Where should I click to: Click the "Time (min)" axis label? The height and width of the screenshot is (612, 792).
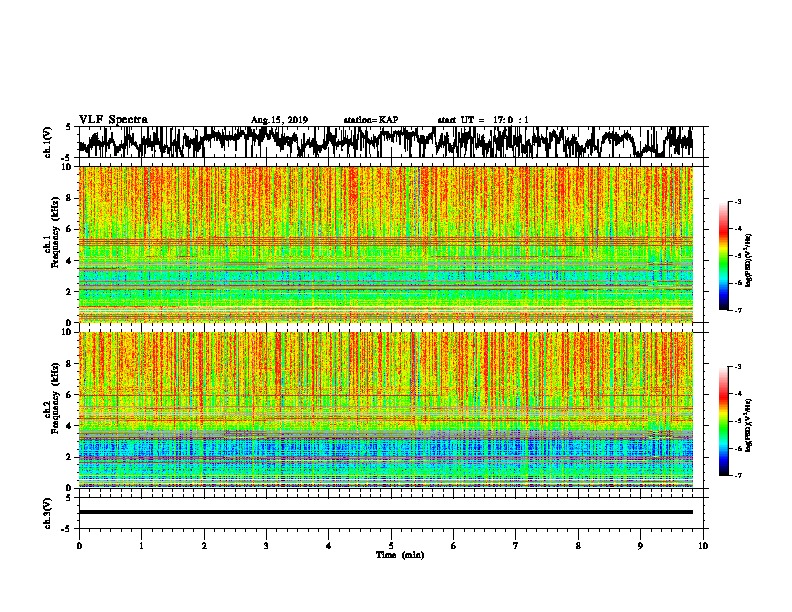[x=400, y=555]
